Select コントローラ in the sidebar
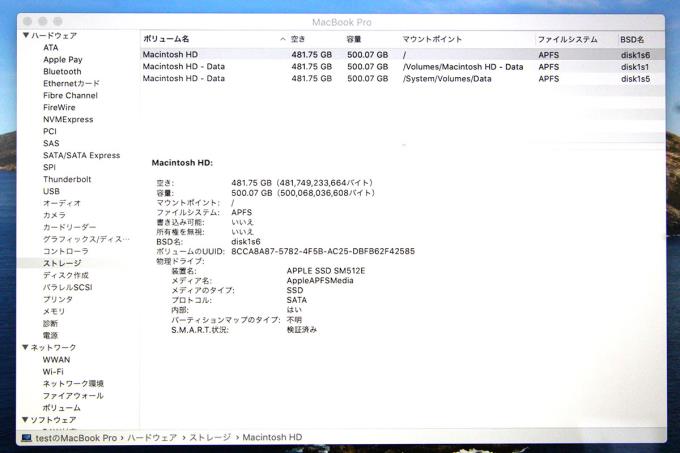680x453 pixels. click(65, 251)
